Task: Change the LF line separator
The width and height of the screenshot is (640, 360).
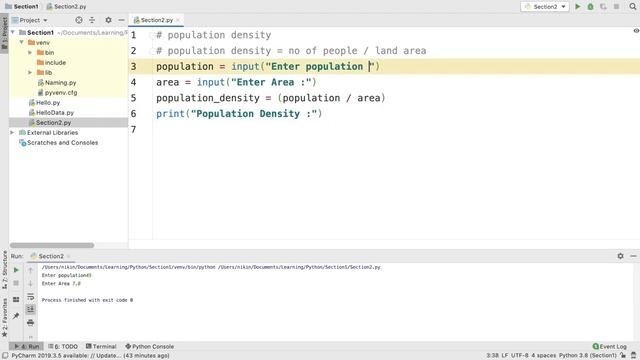Action: [504, 356]
